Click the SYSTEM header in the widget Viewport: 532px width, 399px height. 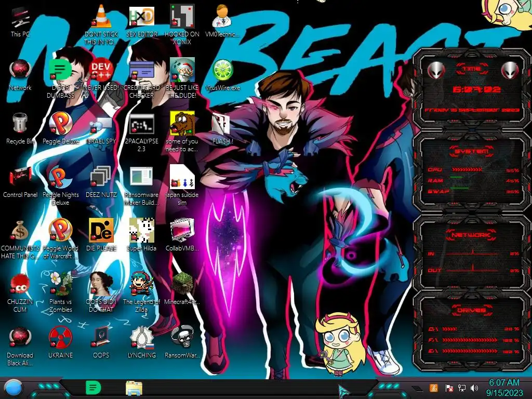coord(472,151)
